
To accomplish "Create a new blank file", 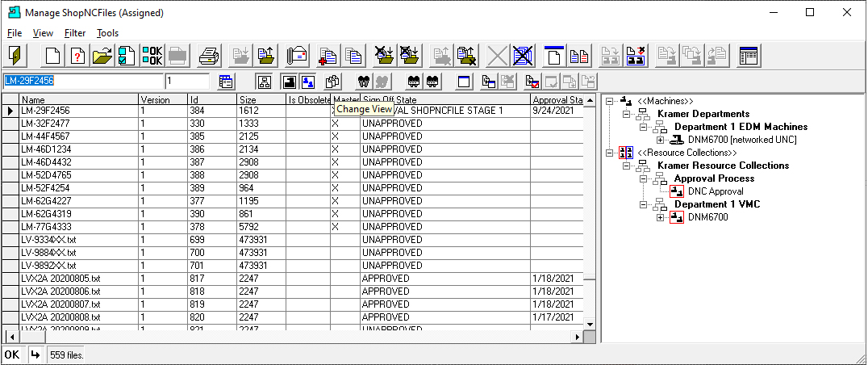I will coord(52,56).
